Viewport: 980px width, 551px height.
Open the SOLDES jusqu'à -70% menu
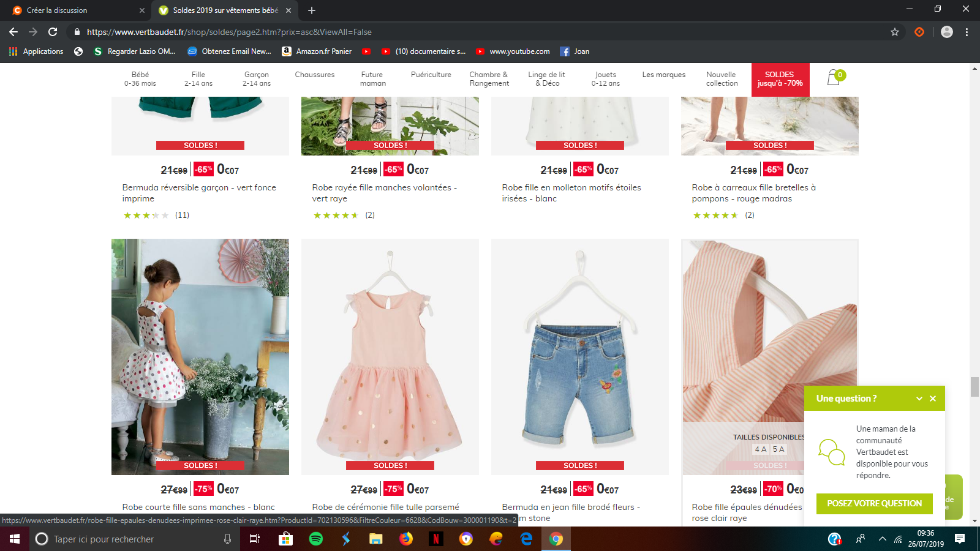click(x=780, y=79)
